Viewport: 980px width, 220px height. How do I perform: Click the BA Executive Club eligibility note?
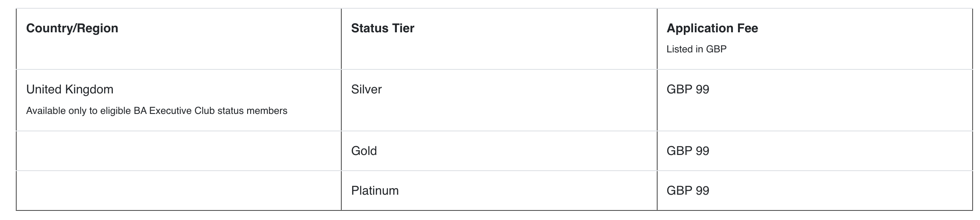coord(157,111)
